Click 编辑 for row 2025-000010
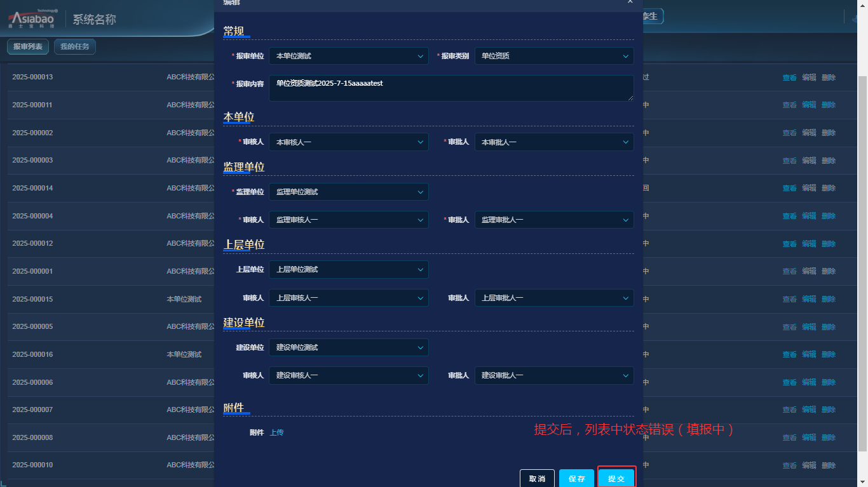Viewport: 868px width, 487px height. click(x=809, y=465)
